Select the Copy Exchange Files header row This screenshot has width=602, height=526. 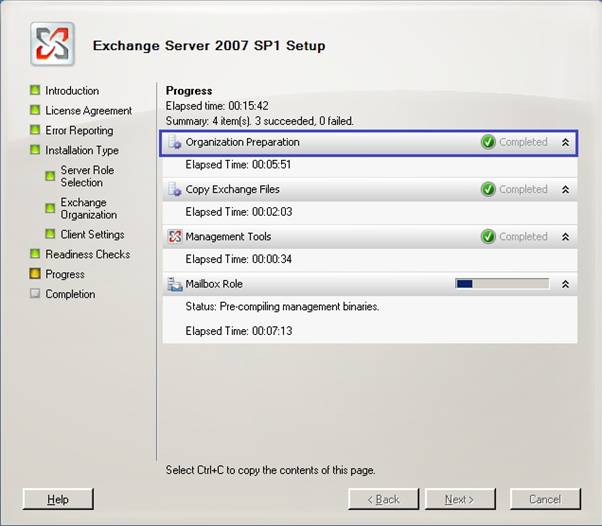[x=370, y=189]
